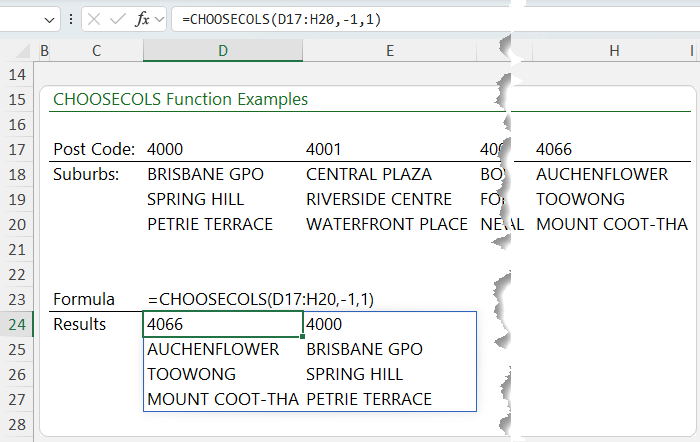
Task: Select WATERFRONT PLACE cell
Action: (387, 224)
